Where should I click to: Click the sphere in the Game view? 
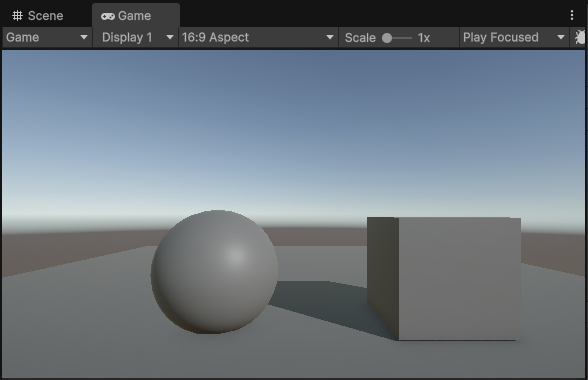pos(214,272)
